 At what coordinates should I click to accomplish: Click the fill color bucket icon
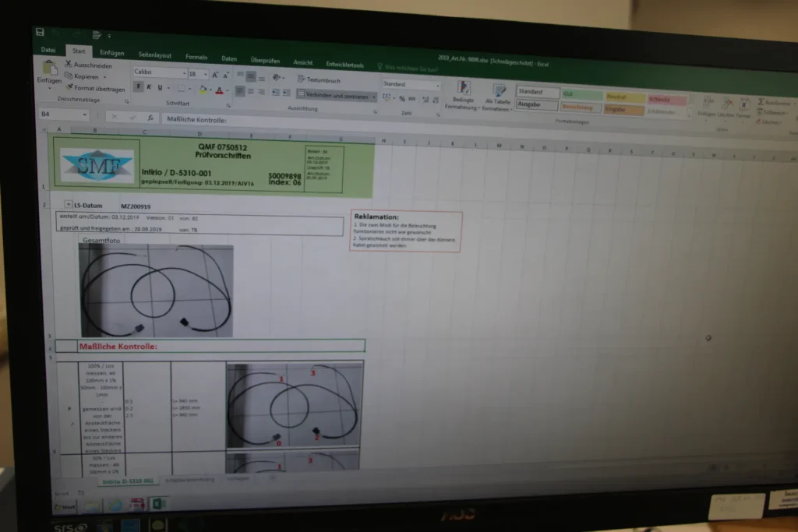coord(203,90)
